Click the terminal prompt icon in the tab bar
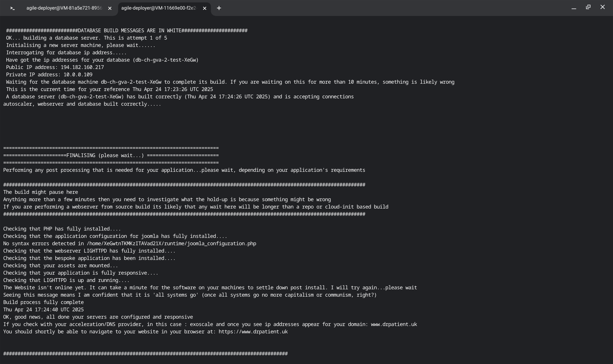 click(x=12, y=8)
